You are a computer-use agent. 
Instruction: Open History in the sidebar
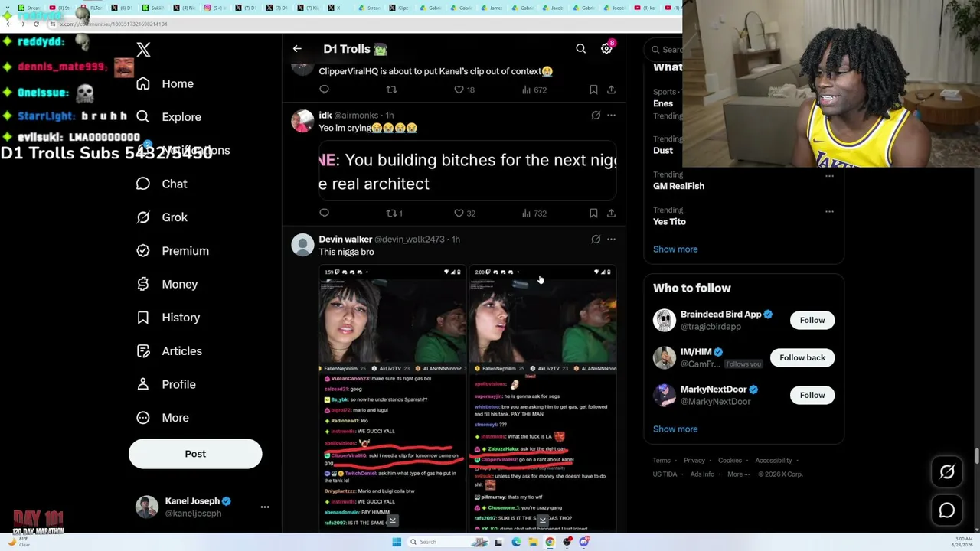coord(168,318)
